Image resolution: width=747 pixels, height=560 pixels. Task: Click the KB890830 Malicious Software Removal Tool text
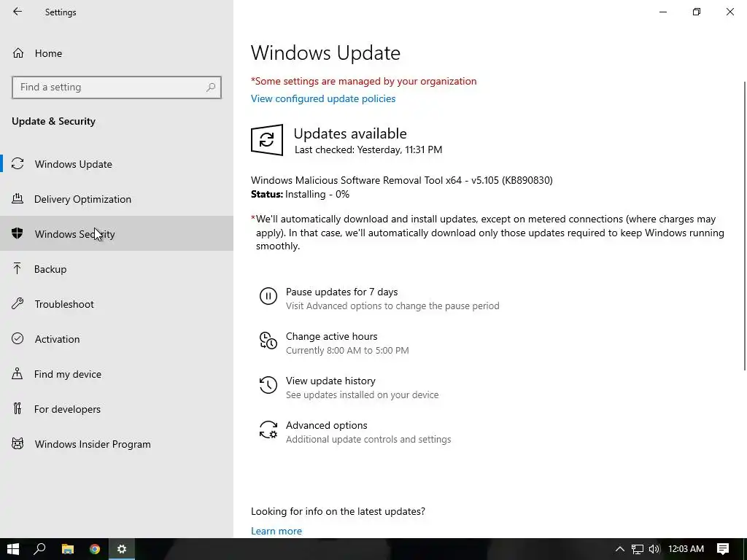tap(402, 180)
